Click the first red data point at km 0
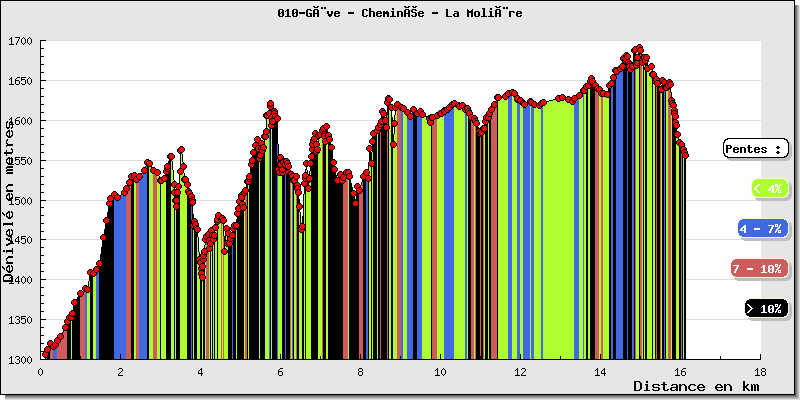 [x=44, y=354]
